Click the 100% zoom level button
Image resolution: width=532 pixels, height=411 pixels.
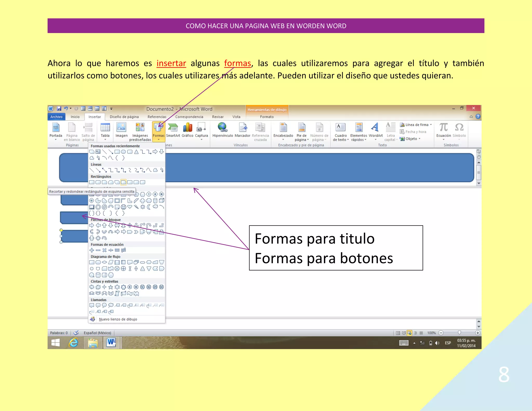tap(431, 333)
